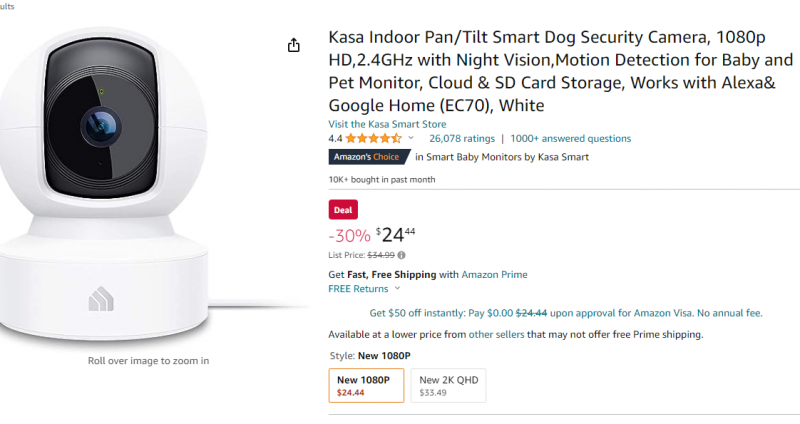
Task: Click the 4.4 rating number
Action: (x=335, y=138)
